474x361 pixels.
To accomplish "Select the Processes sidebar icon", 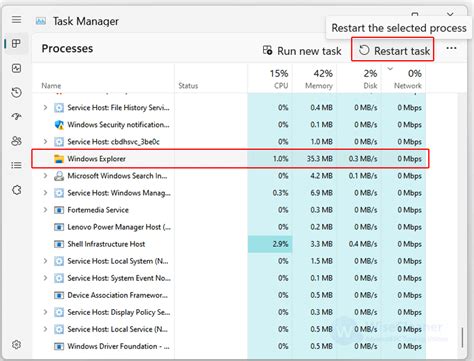I will click(16, 44).
